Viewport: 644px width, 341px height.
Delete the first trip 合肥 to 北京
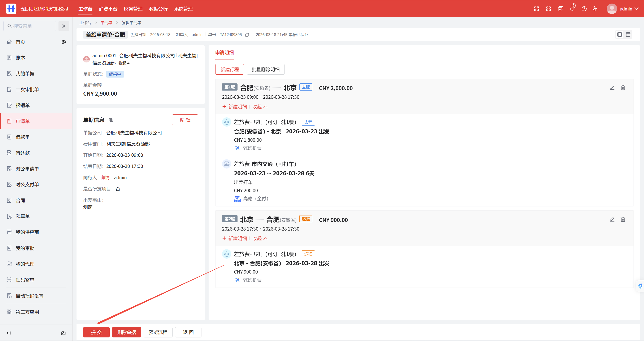(623, 87)
